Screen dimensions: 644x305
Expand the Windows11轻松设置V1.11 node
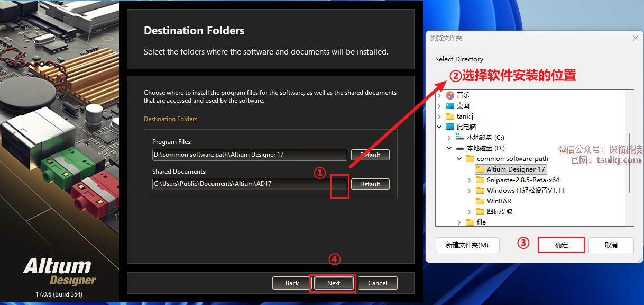[470, 191]
